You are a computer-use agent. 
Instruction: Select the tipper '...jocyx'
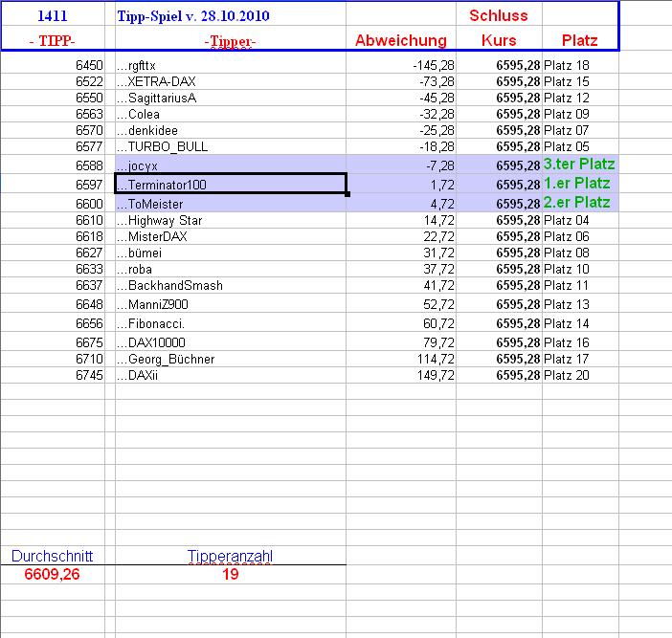[x=137, y=165]
